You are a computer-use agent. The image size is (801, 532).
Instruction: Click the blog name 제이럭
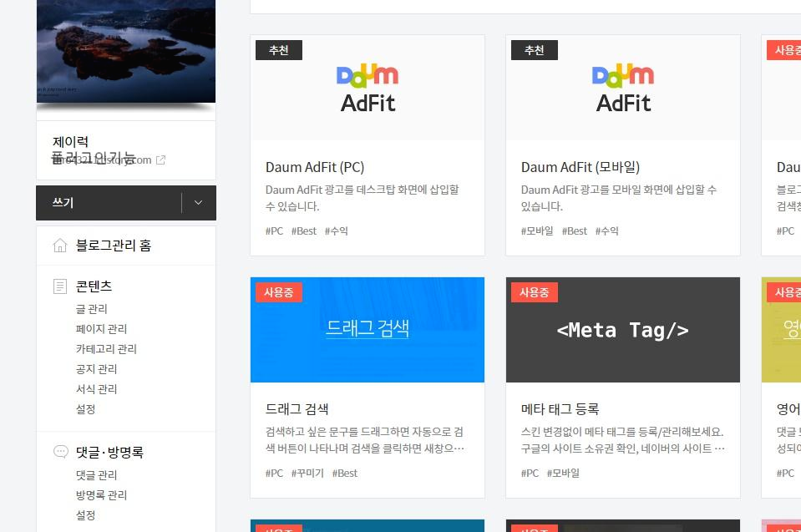70,141
